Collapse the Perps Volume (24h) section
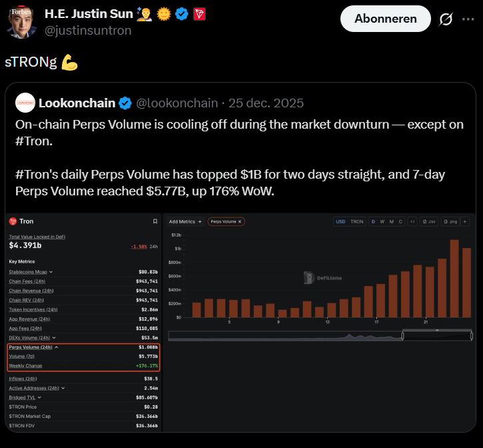483x448 pixels. [56, 347]
